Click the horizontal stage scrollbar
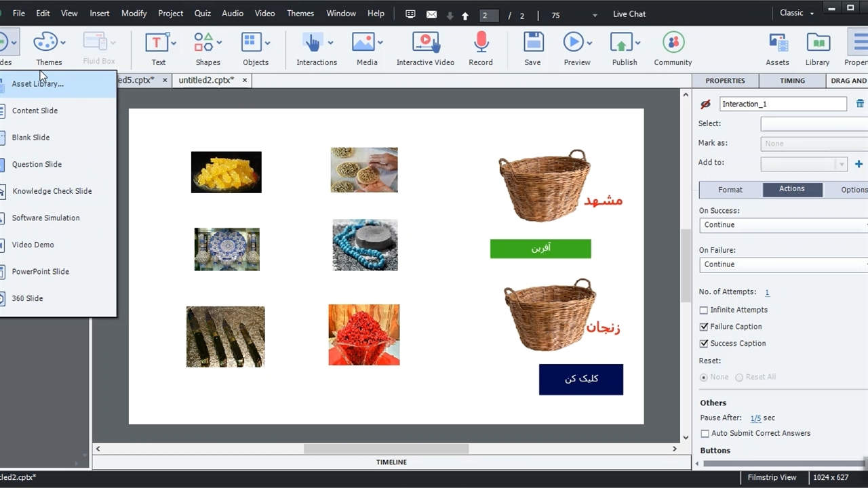The height and width of the screenshot is (488, 868). point(386,449)
